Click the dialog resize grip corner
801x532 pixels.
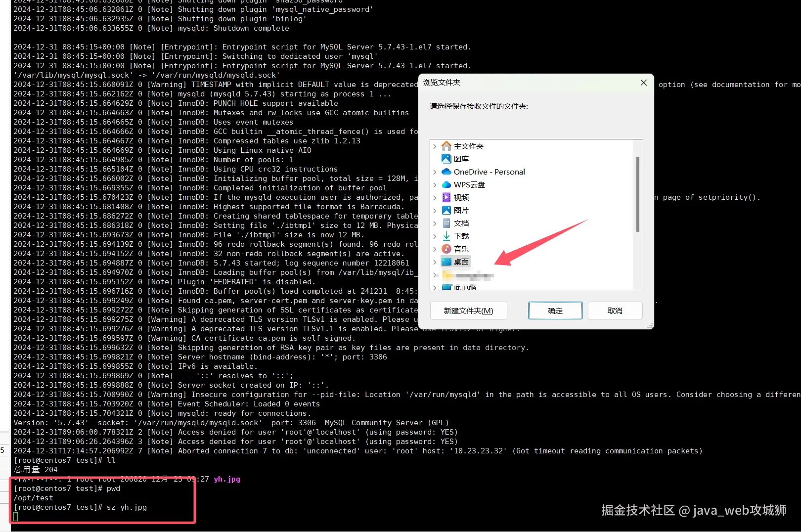[x=650, y=325]
